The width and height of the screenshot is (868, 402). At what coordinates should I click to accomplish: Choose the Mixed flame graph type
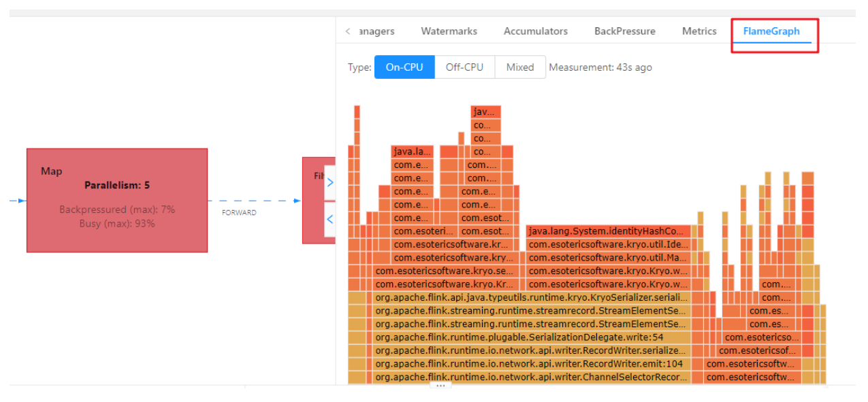520,67
